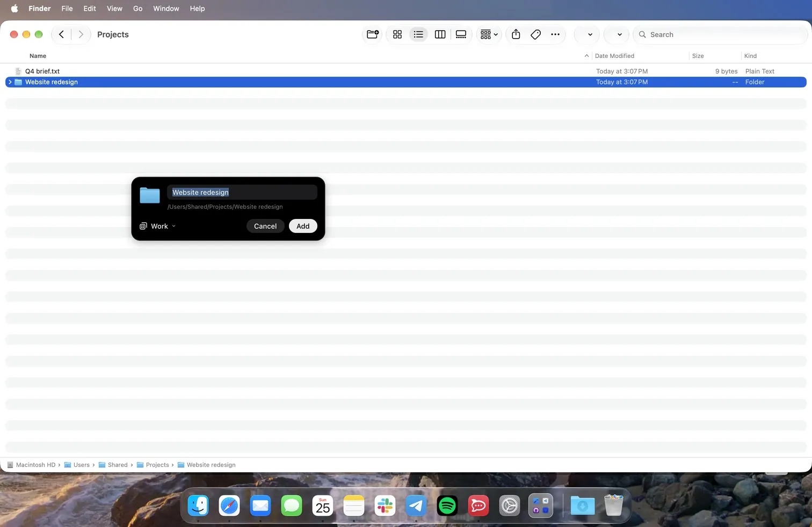Click the Website redesign name field in dialog
This screenshot has height=527, width=812.
[242, 192]
